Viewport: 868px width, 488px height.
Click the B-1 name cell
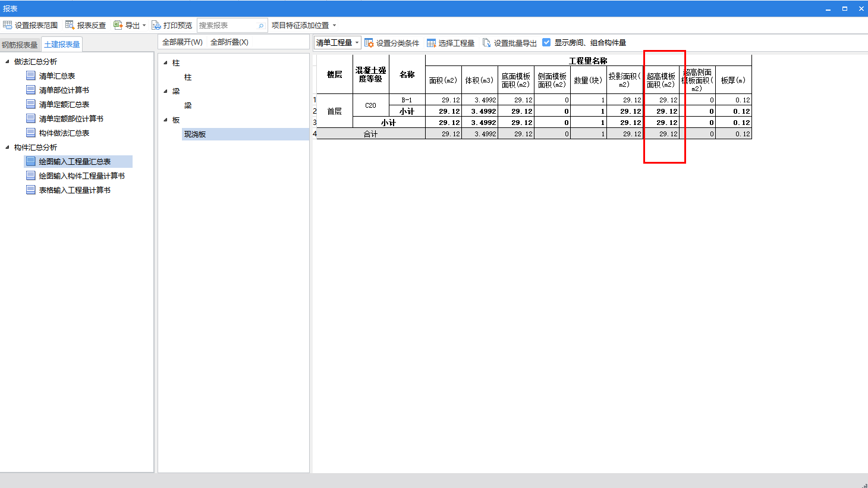click(x=407, y=100)
